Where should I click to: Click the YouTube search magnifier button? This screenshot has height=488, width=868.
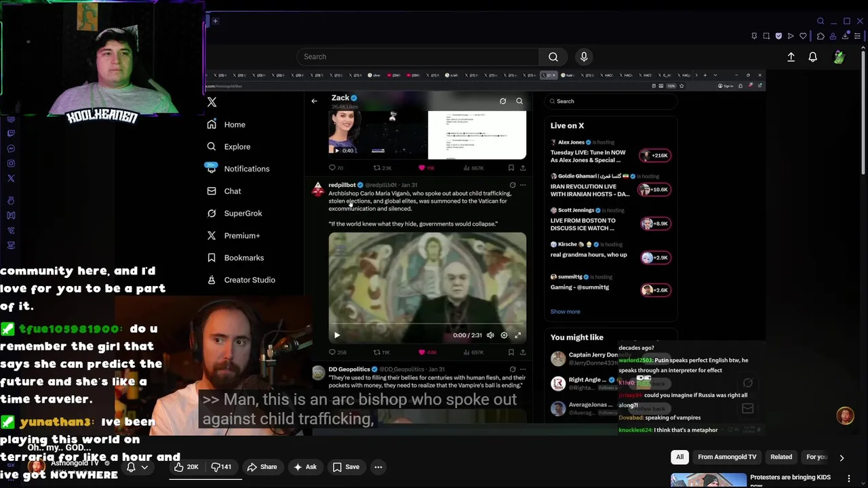553,57
